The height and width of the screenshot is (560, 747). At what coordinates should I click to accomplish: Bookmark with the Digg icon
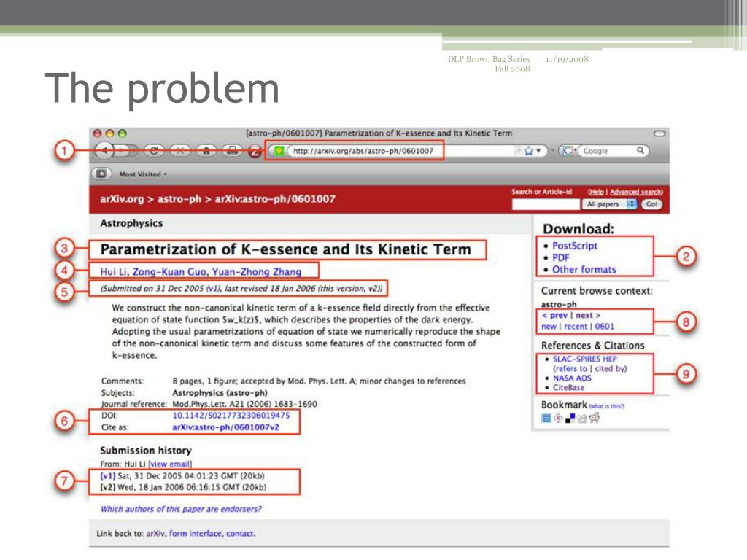(581, 419)
